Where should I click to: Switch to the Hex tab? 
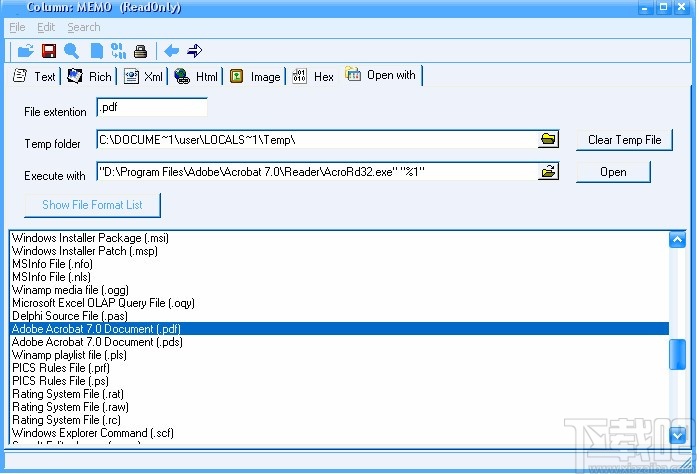pos(313,76)
